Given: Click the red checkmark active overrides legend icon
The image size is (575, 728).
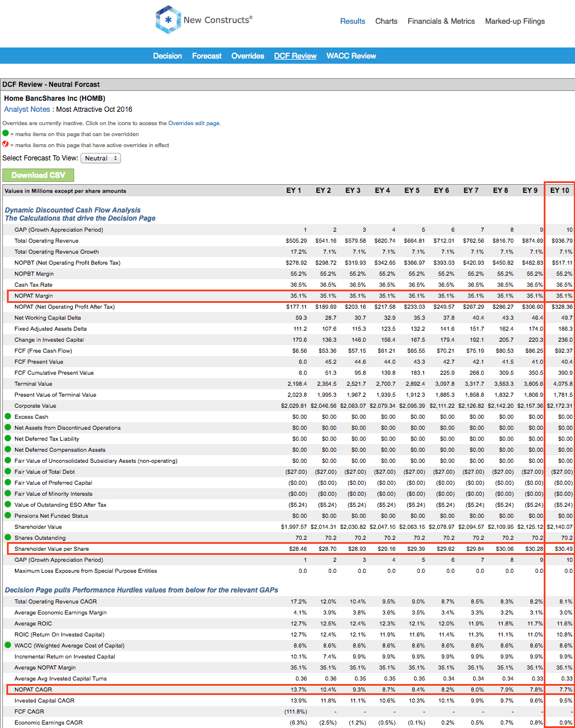Looking at the screenshot, I should [6, 144].
